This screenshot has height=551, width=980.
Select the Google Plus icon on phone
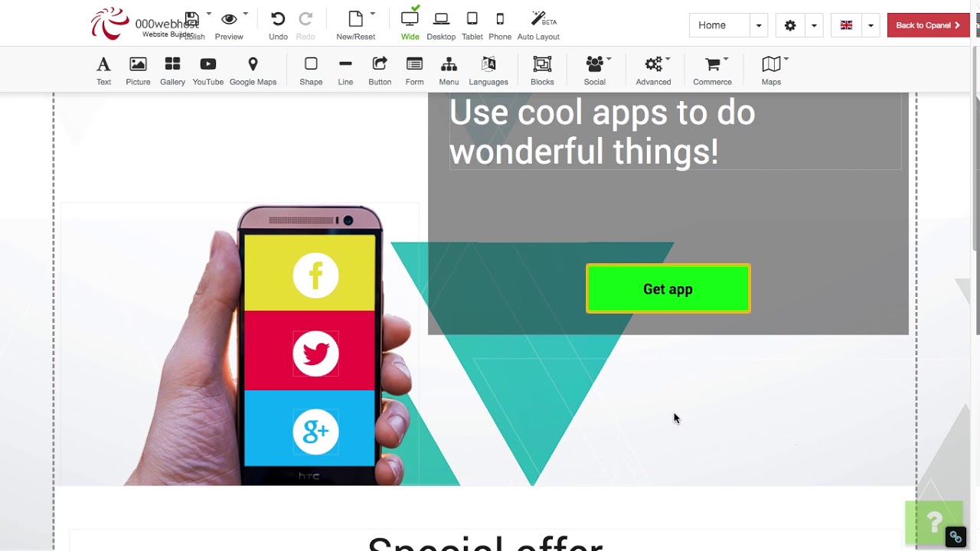(x=315, y=432)
